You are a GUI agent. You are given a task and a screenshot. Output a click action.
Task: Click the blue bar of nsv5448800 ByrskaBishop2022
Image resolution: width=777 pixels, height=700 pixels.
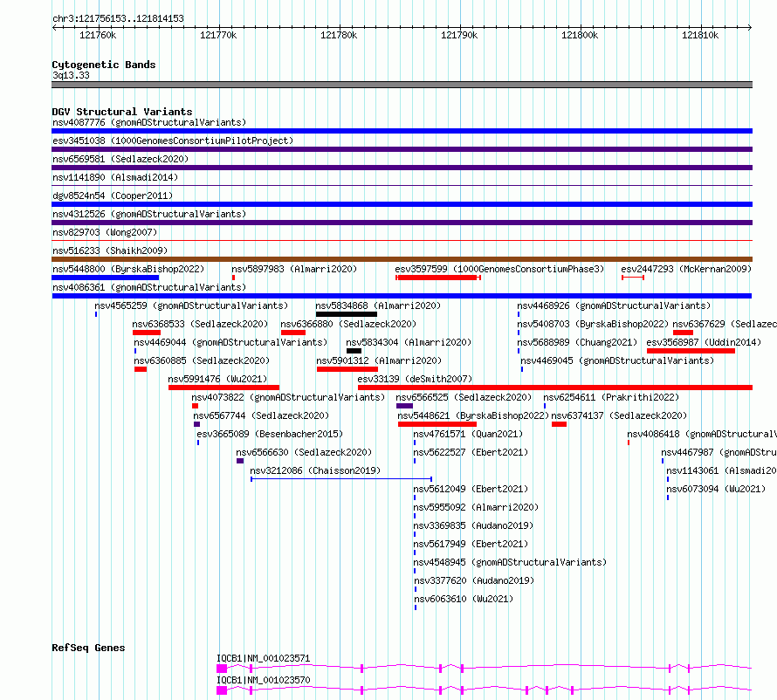(105, 278)
